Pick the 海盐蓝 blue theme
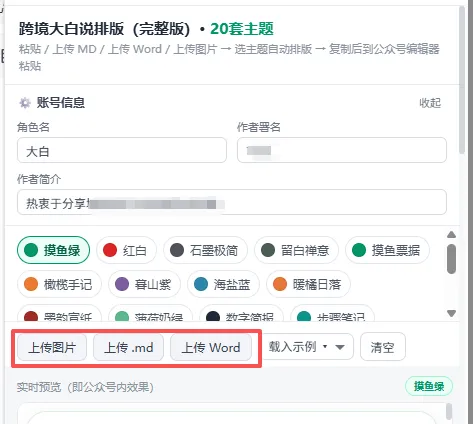Screen dimensions: 473x424 click(x=223, y=284)
